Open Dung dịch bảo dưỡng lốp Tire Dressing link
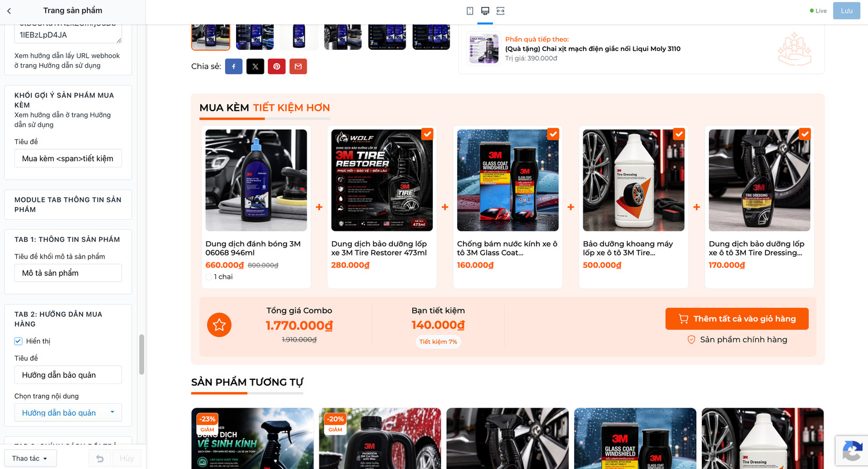 tap(757, 248)
